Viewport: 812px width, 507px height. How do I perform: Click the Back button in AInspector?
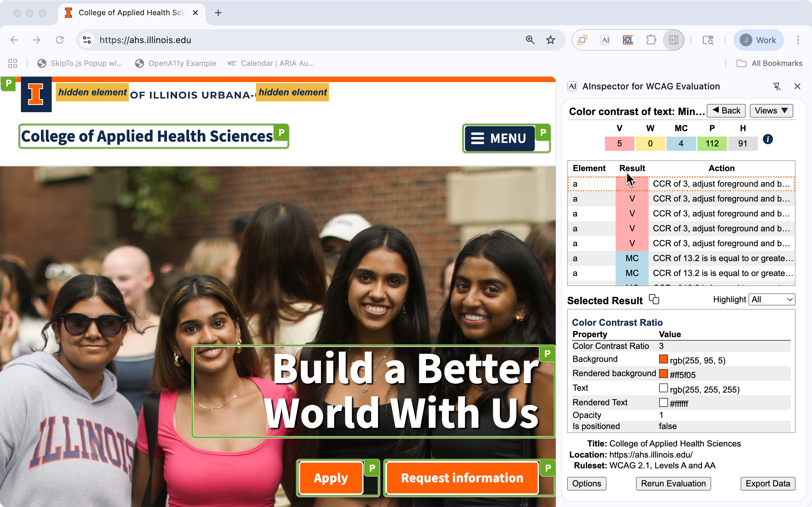(x=726, y=111)
